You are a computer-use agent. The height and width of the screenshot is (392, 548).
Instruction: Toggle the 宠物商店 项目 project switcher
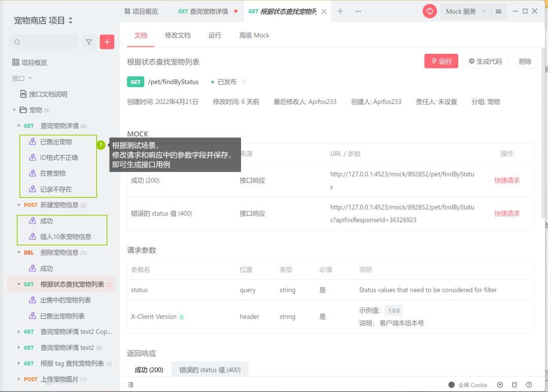pos(70,20)
